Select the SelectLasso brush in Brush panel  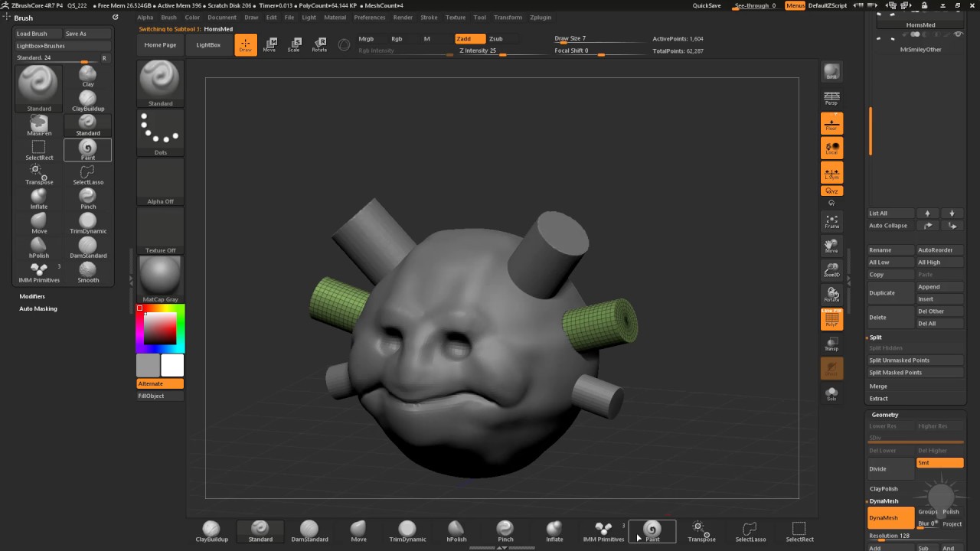click(x=88, y=174)
